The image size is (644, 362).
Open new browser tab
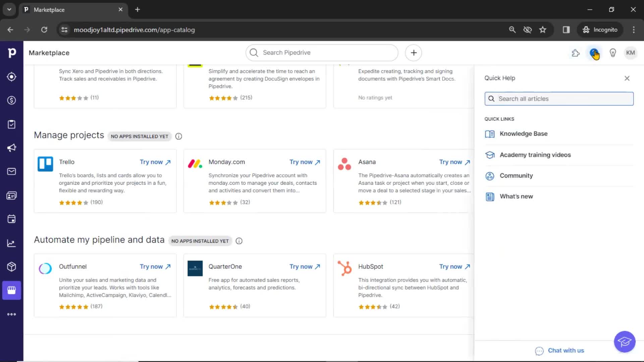click(138, 9)
